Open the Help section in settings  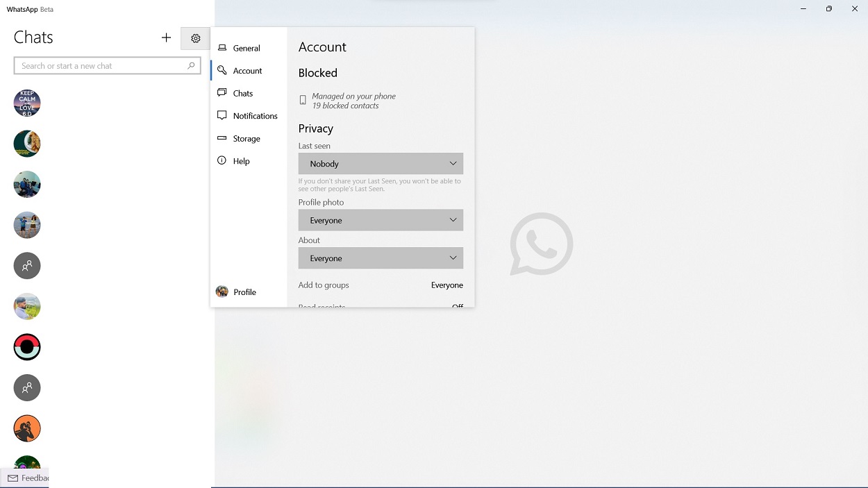249,161
